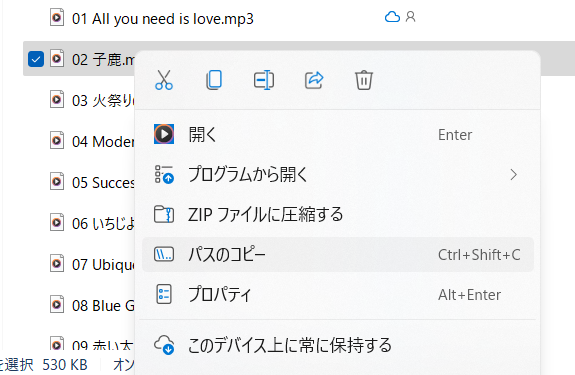The image size is (575, 375).
Task: Click the zip folder icon beside ZIP ファイルに圧縮する
Action: pos(164,214)
